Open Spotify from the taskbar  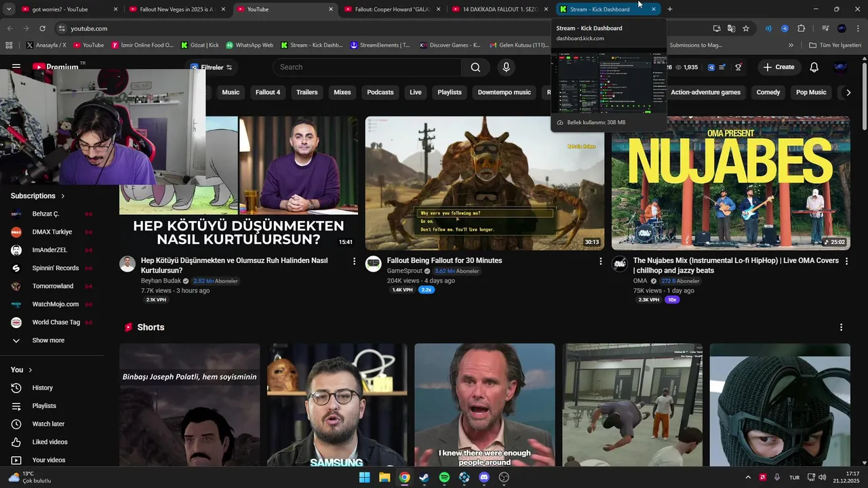444,477
